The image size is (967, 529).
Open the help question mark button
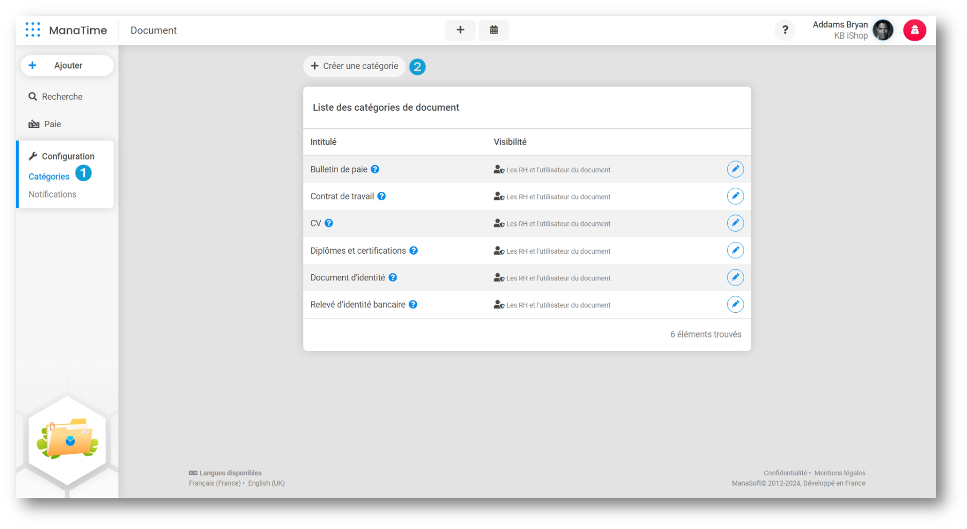(784, 30)
